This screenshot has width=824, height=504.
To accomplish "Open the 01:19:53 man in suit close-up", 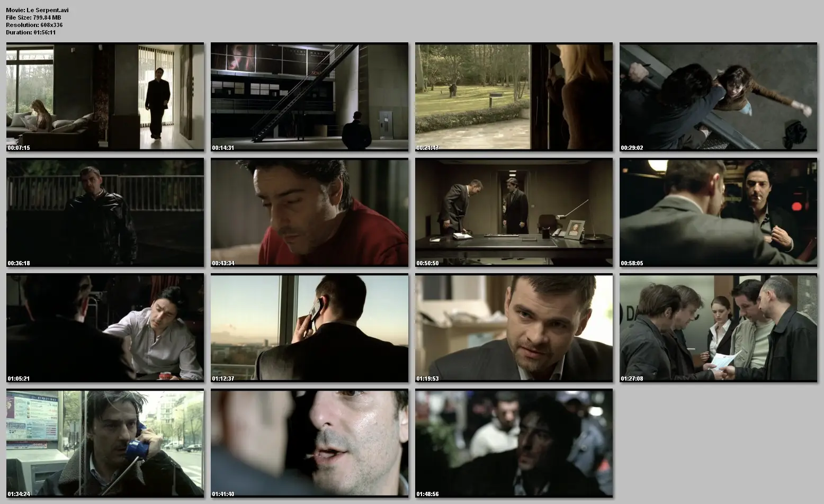I will [x=514, y=328].
